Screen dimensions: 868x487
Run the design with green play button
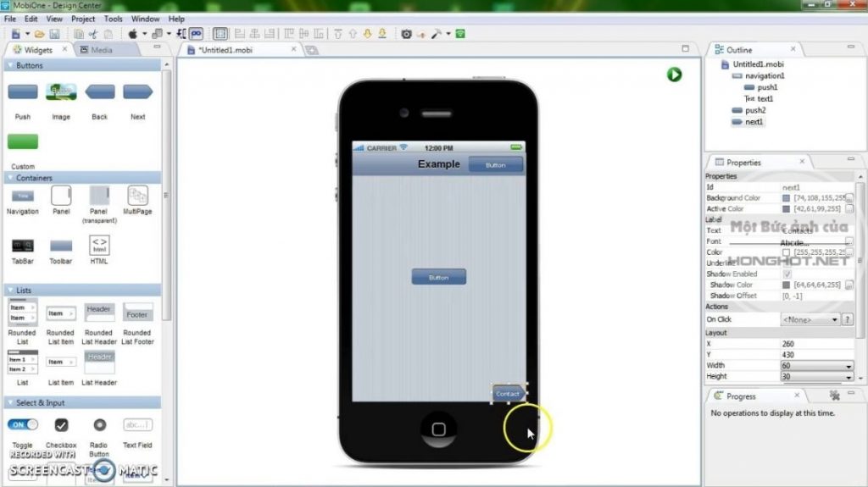[674, 75]
